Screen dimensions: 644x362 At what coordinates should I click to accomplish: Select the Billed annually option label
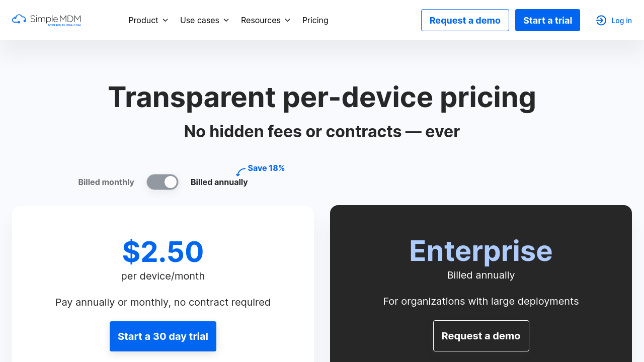click(x=219, y=182)
